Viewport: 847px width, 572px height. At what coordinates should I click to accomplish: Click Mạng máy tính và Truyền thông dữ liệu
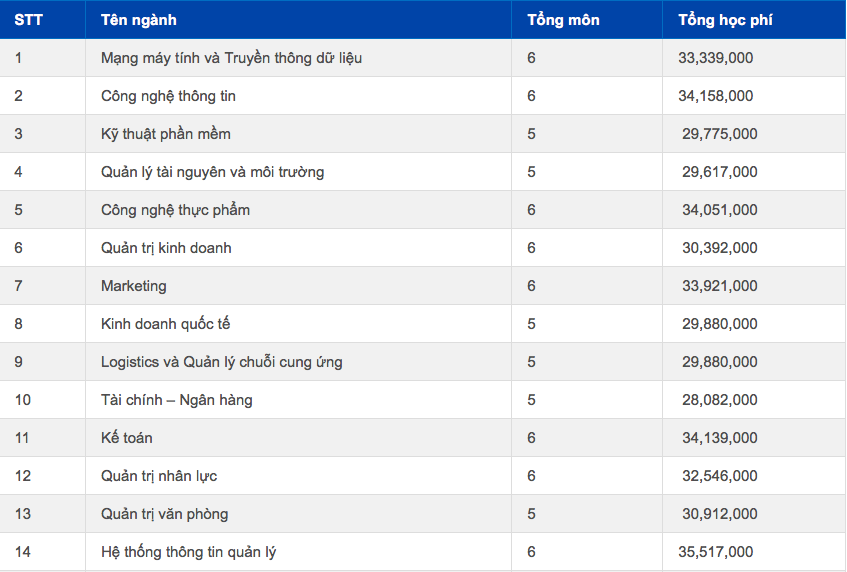(x=231, y=58)
